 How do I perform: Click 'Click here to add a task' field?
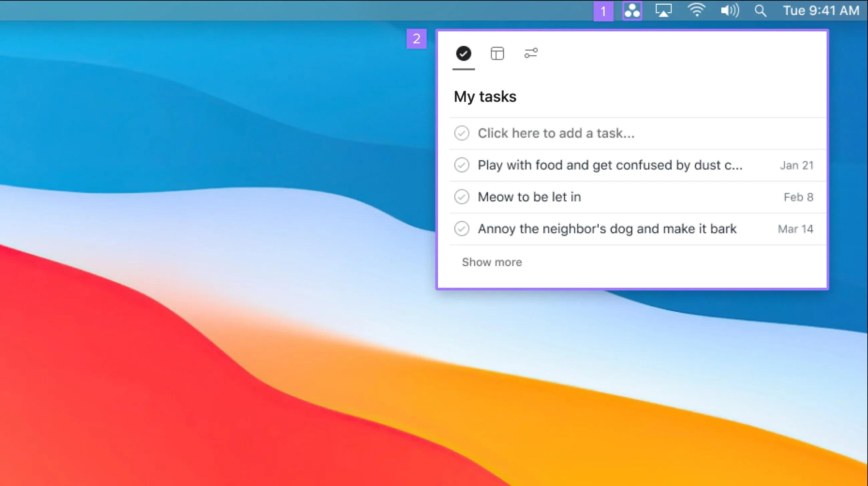click(556, 134)
